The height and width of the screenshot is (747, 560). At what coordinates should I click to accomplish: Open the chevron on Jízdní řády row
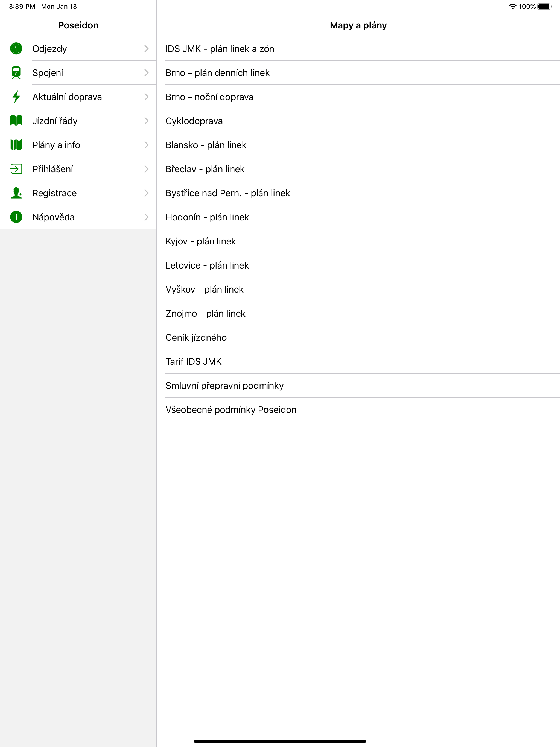(x=146, y=121)
